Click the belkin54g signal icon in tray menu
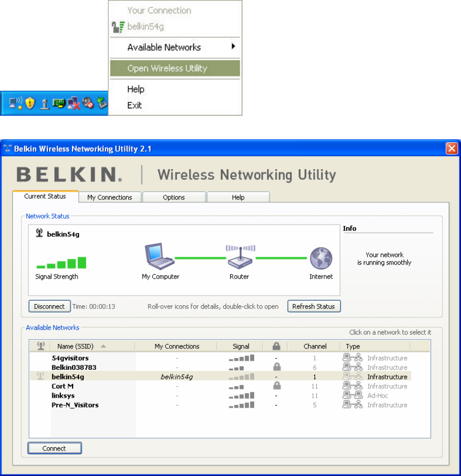Screen dimensions: 461x476 coord(118,27)
